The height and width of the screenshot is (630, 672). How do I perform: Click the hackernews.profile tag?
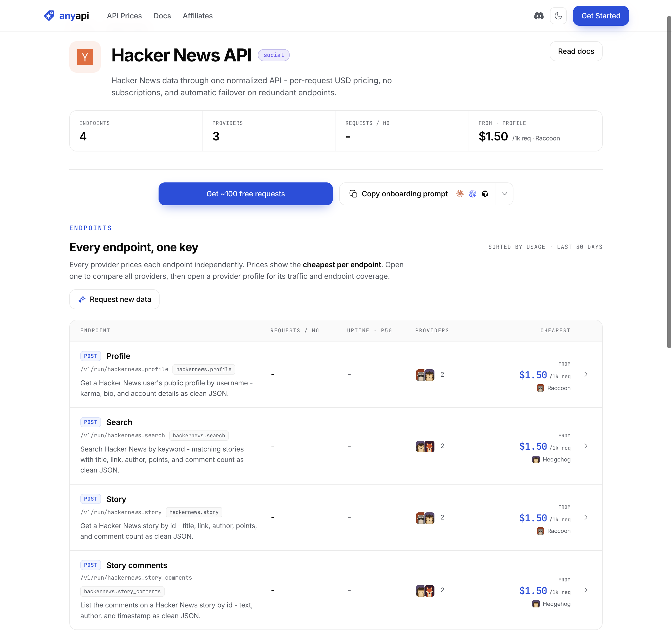tap(204, 369)
